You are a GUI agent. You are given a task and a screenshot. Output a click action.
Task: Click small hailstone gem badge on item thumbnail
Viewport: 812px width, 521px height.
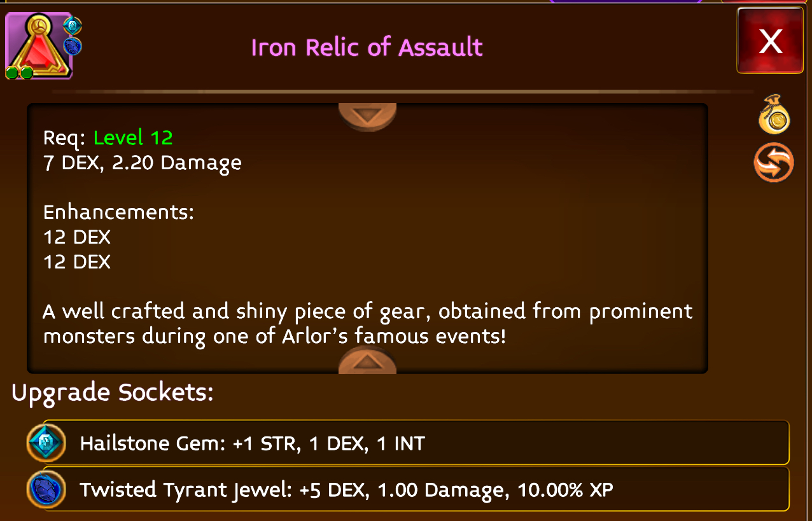click(73, 26)
